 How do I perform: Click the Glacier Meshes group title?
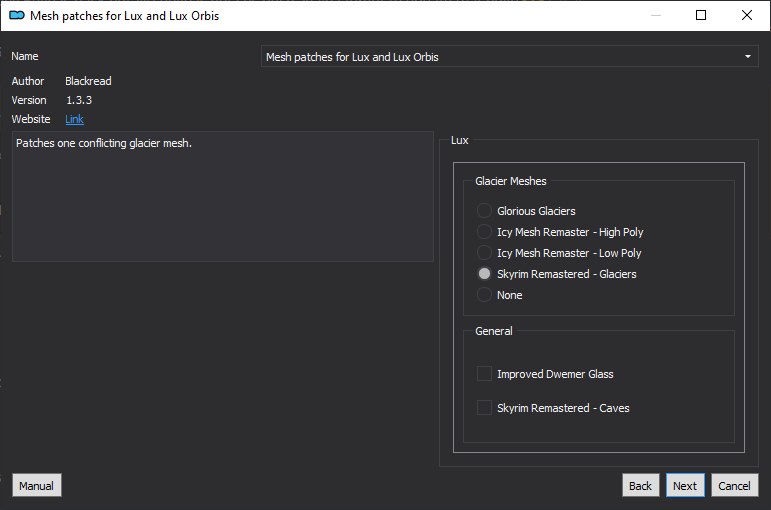511,181
